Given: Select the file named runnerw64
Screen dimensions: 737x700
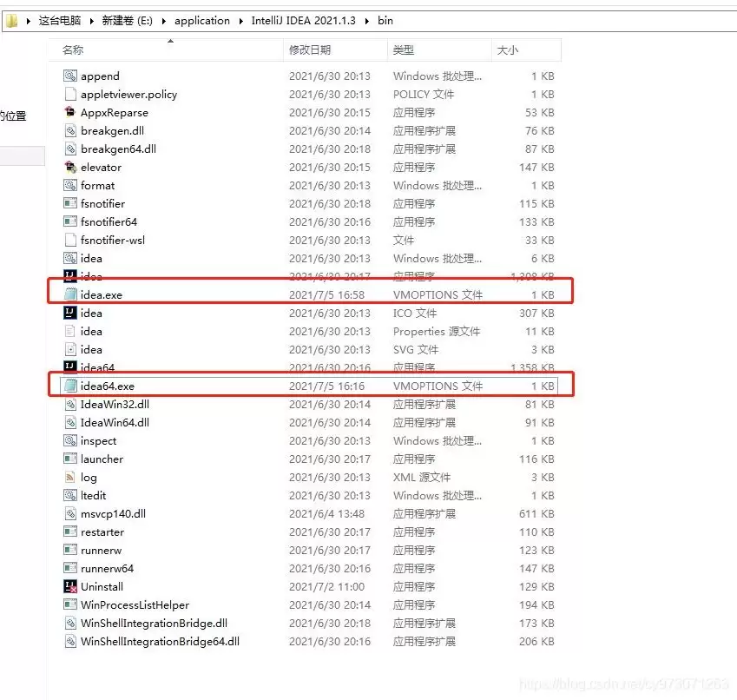Looking at the screenshot, I should coord(107,568).
